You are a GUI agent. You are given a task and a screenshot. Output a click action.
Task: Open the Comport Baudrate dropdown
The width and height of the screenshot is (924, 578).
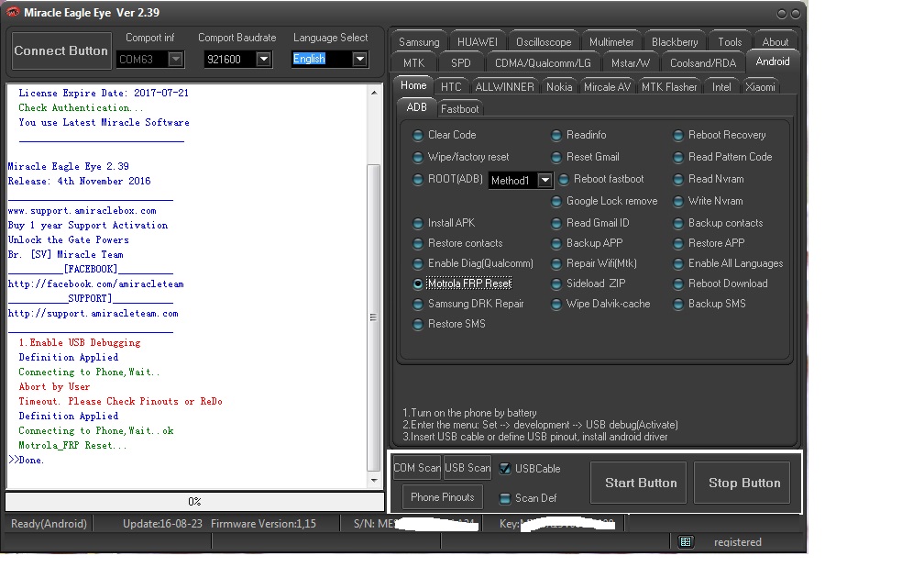point(264,59)
